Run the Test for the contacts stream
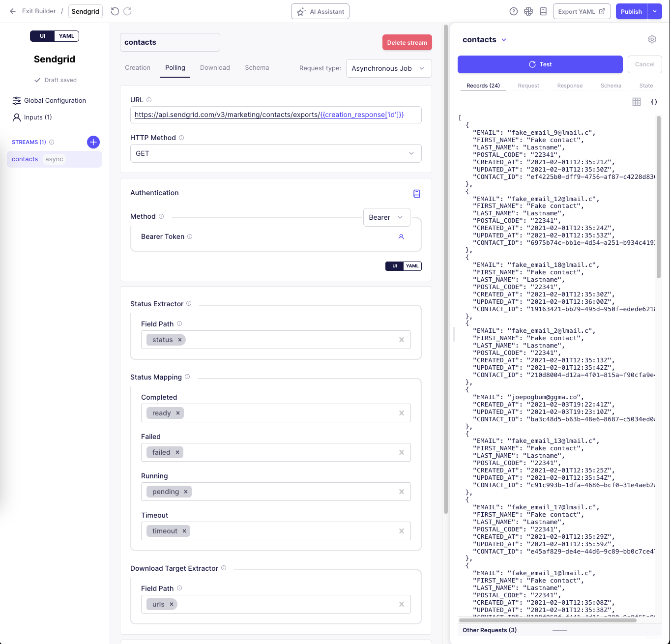The height and width of the screenshot is (644, 670). coord(539,64)
